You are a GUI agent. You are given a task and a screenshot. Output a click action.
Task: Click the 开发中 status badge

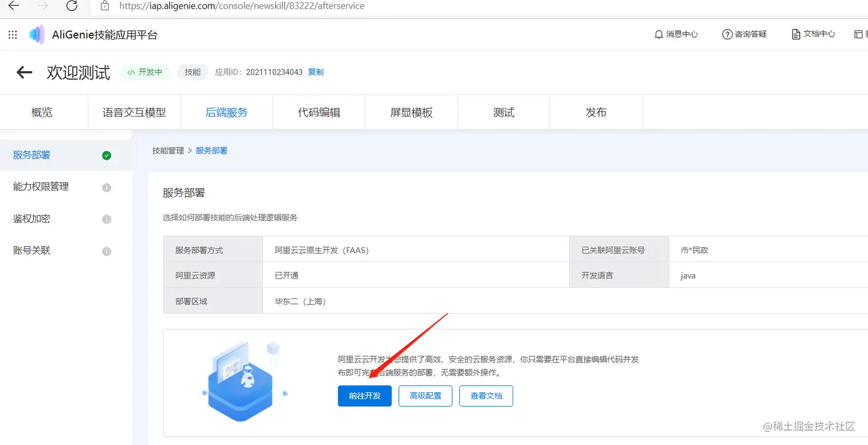pyautogui.click(x=145, y=72)
